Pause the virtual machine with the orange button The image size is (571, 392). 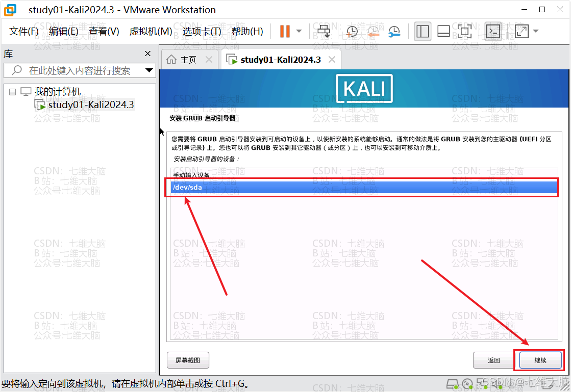click(285, 31)
